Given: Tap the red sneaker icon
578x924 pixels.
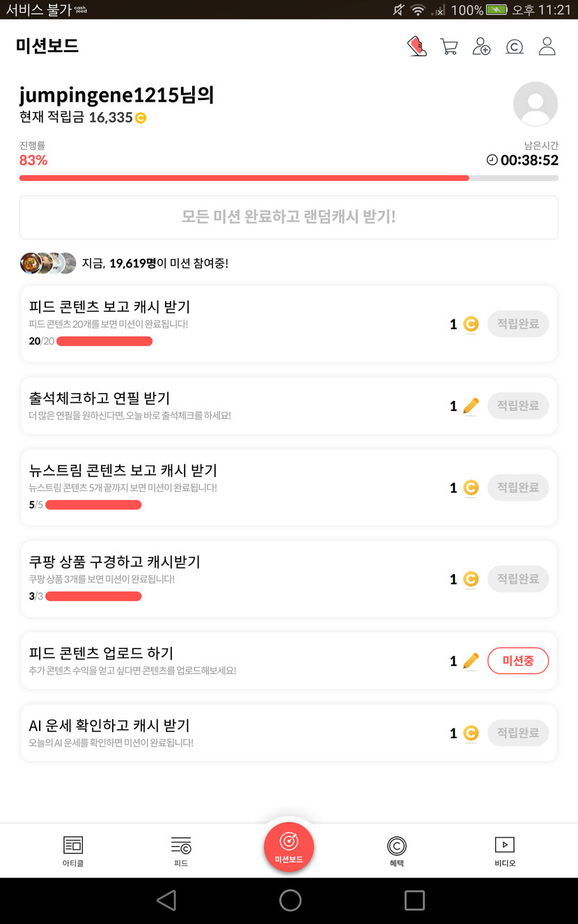Looking at the screenshot, I should 416,47.
